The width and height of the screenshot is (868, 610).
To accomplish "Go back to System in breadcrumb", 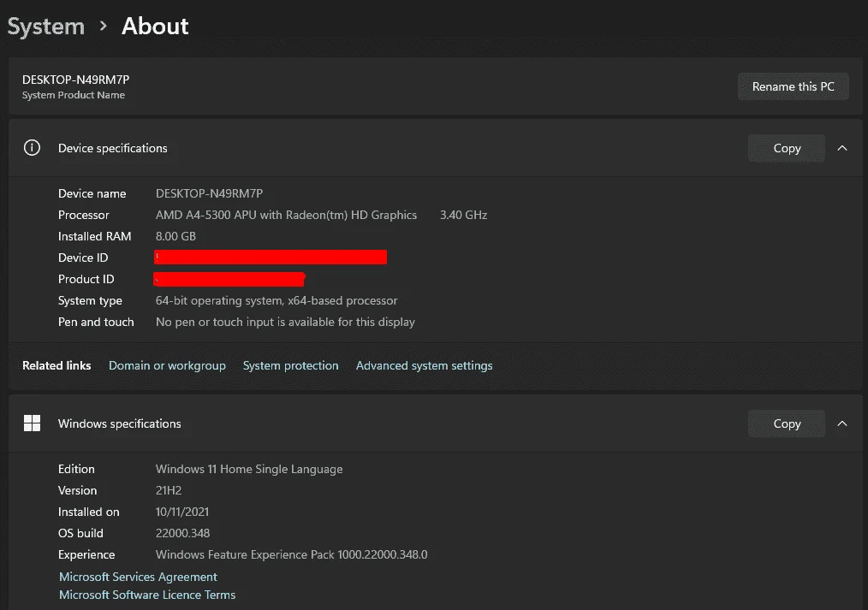I will tap(46, 26).
